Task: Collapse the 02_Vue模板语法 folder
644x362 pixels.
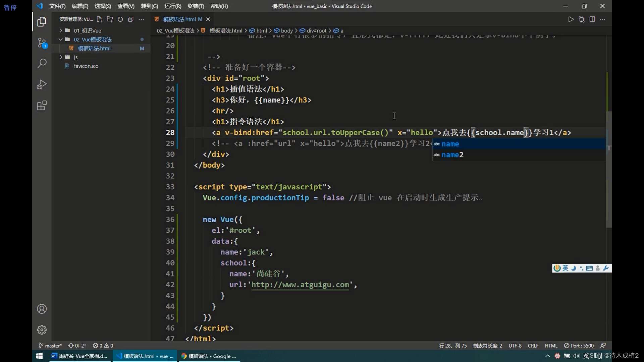Action: pos(101,40)
